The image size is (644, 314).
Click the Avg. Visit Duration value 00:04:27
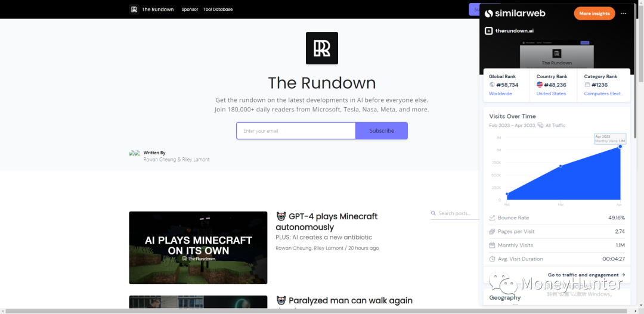point(614,259)
